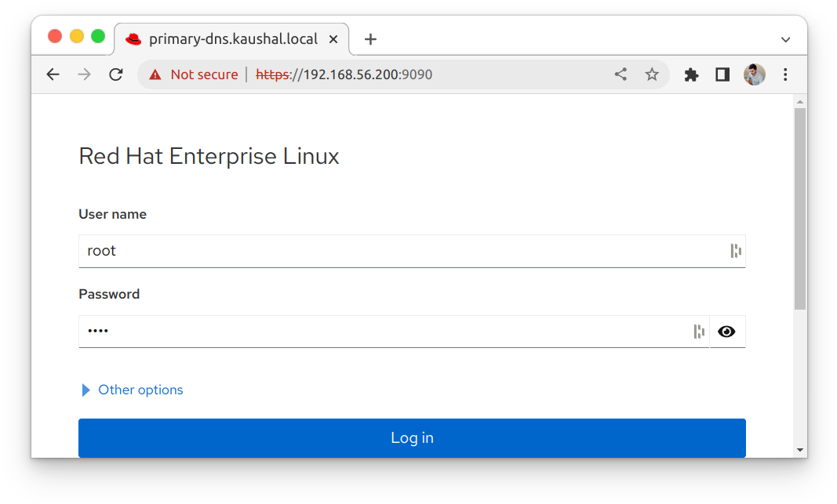The width and height of the screenshot is (837, 504).
Task: Click the back navigation arrow
Action: [53, 74]
